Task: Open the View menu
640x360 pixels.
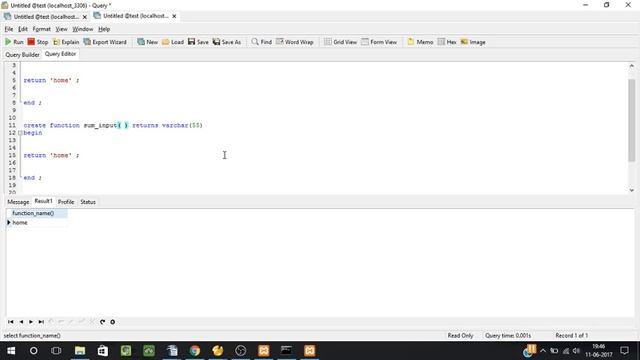Action: [61, 29]
